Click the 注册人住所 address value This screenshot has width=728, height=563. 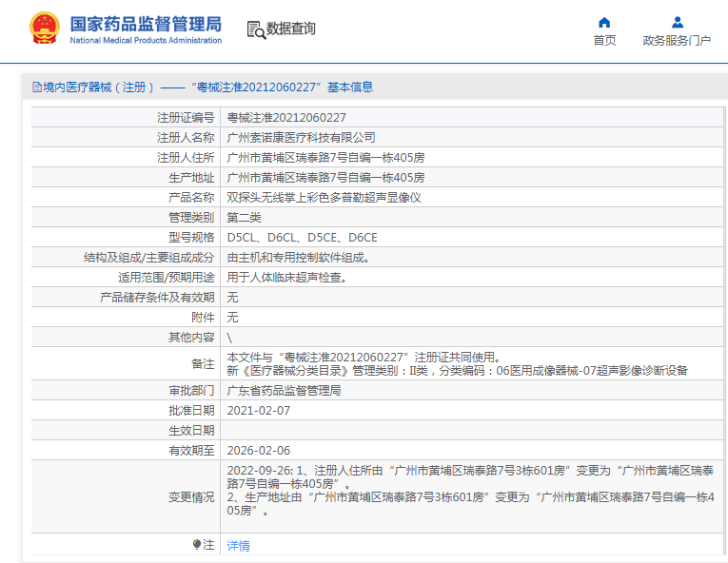click(x=325, y=158)
